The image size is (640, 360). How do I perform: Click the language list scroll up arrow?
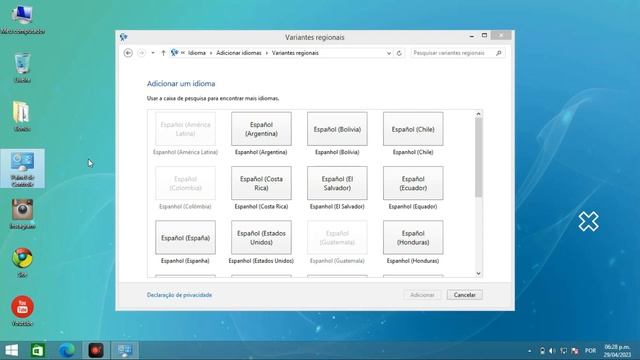(478, 114)
